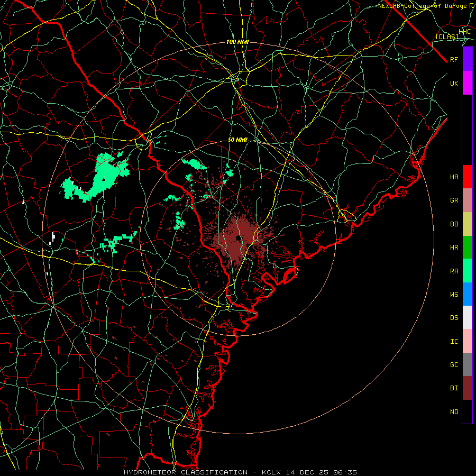The width and height of the screenshot is (476, 476).
Task: Click the 100 NMI range ring label
Action: tap(237, 42)
